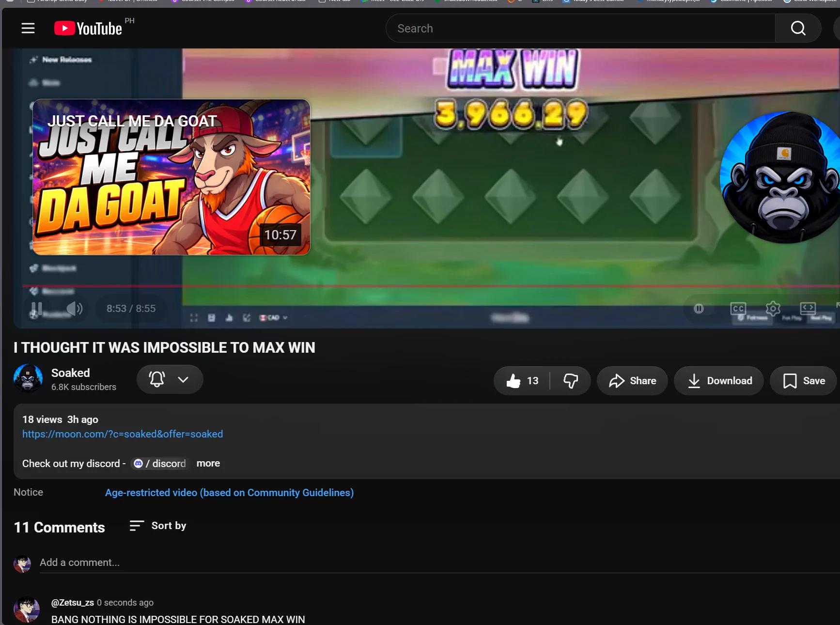The image size is (840, 625).
Task: Pause the video with pause button
Action: click(x=37, y=309)
